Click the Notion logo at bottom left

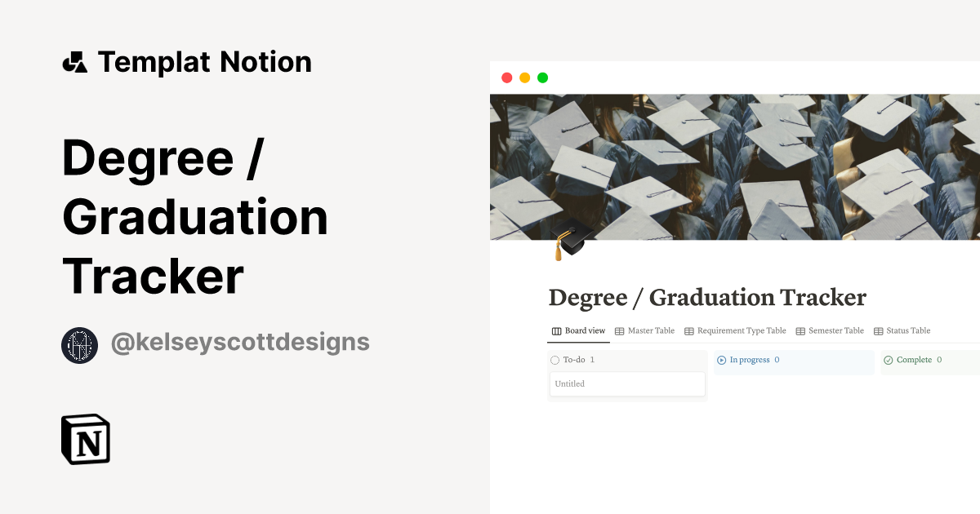tap(85, 440)
